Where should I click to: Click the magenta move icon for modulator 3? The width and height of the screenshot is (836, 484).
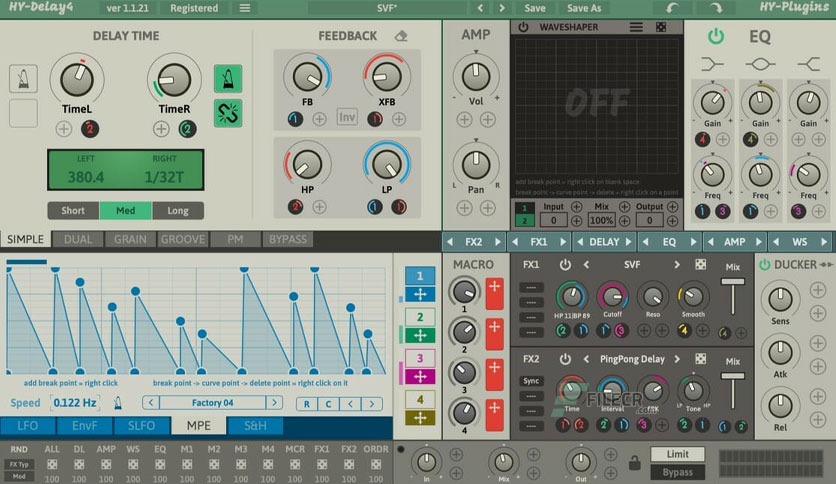tap(420, 376)
